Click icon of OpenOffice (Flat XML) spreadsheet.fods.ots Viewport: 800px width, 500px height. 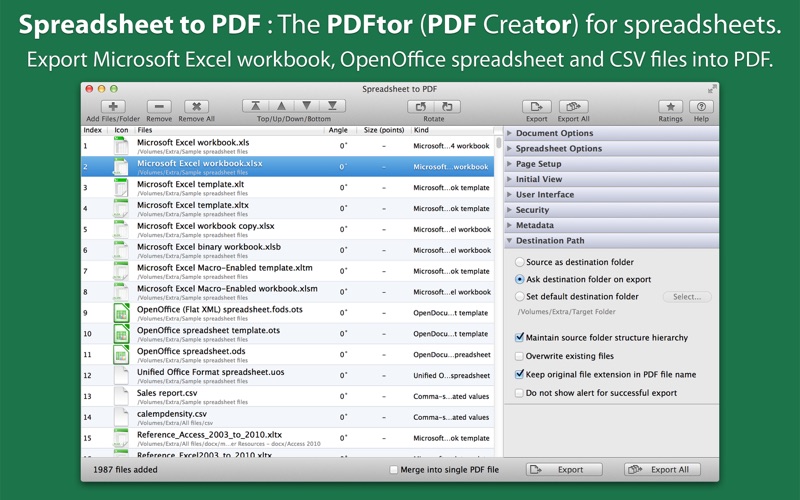121,313
